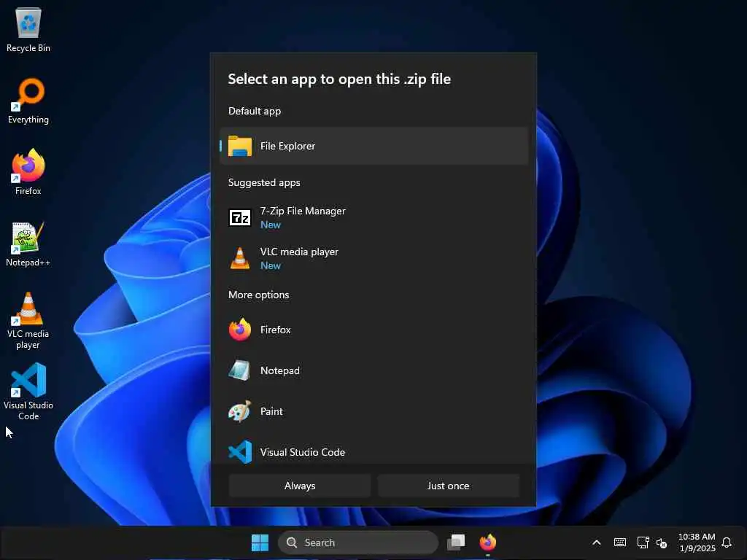Image resolution: width=747 pixels, height=560 pixels.
Task: Click the Always button
Action: 300,486
